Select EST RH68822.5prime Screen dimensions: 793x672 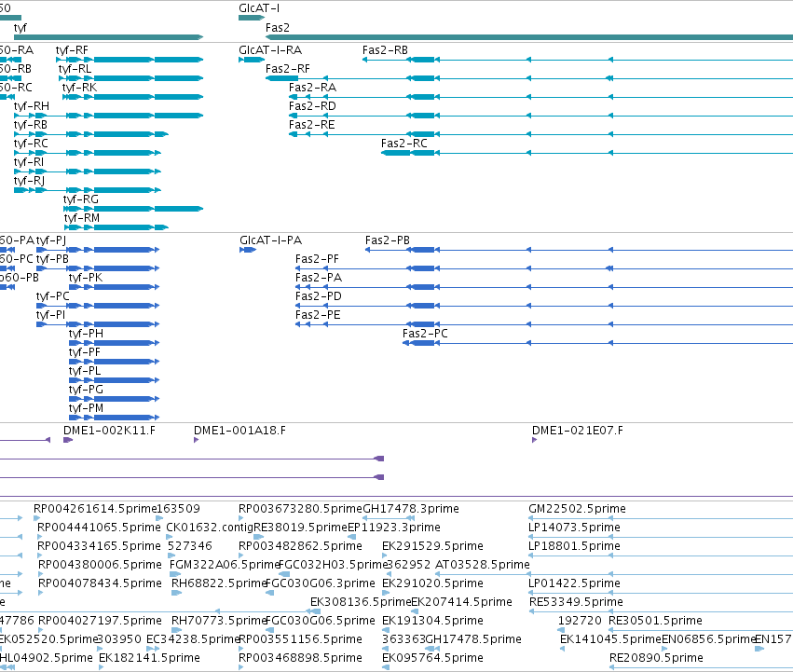[176, 593]
